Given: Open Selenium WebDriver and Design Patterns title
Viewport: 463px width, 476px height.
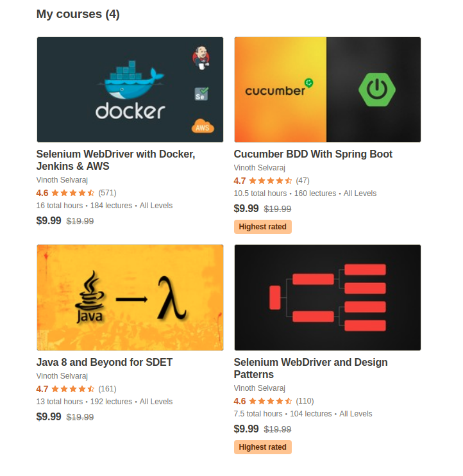Looking at the screenshot, I should (310, 368).
